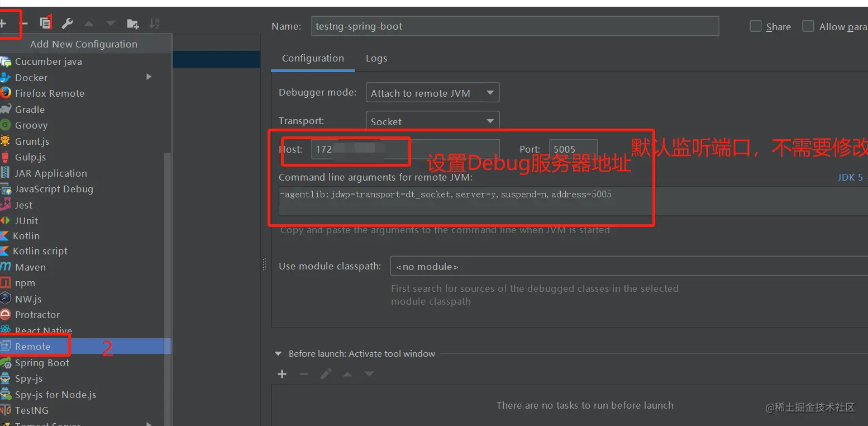Image resolution: width=868 pixels, height=426 pixels.
Task: Click the sort configurations alphabetically icon
Action: click(154, 23)
